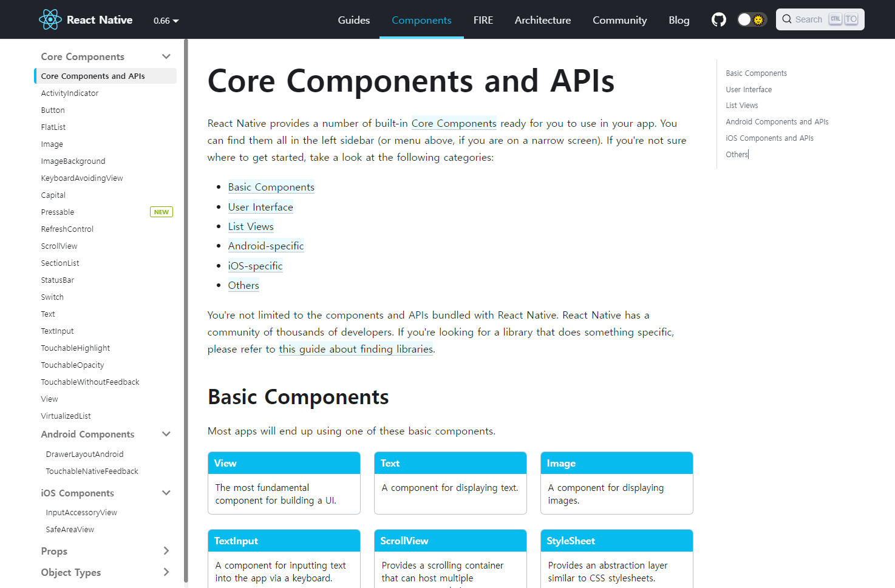Open StatusBar in sidebar
This screenshot has width=895, height=588.
(x=57, y=280)
